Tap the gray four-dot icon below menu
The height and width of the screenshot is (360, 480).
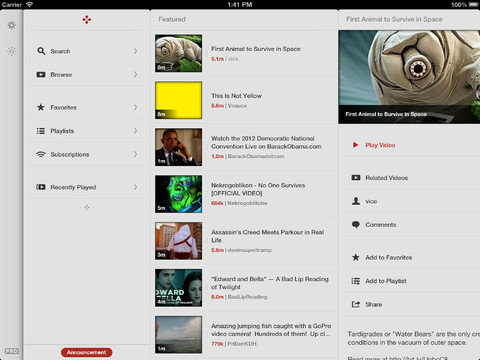87,207
